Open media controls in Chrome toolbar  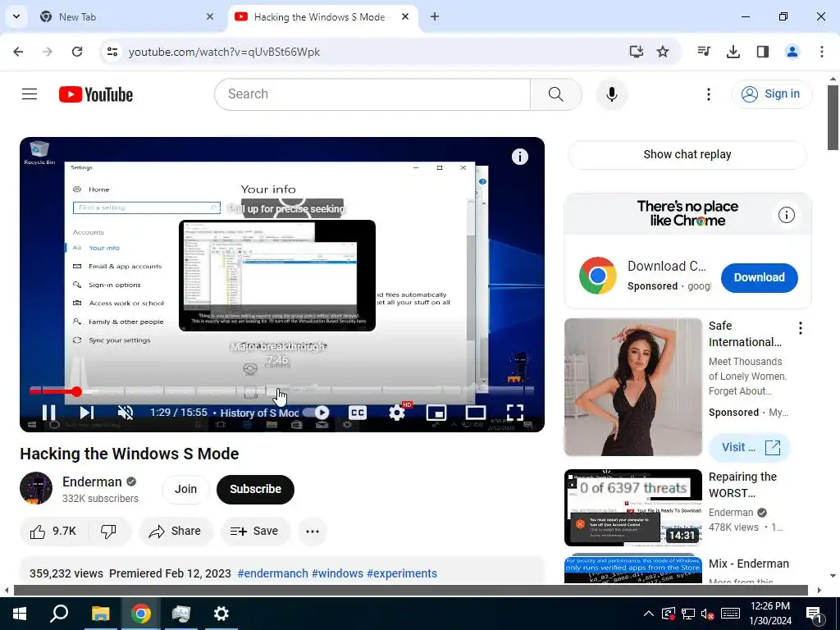pyautogui.click(x=703, y=52)
